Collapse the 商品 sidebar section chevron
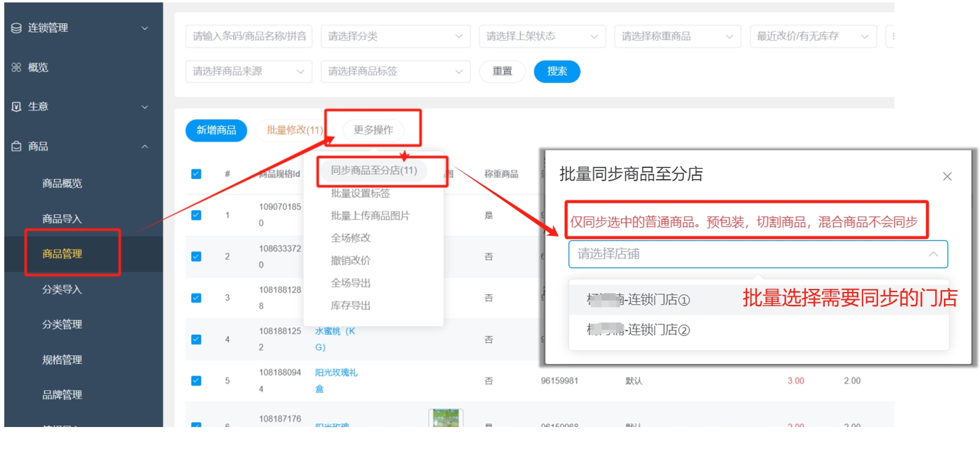This screenshot has height=471, width=980. tap(145, 147)
